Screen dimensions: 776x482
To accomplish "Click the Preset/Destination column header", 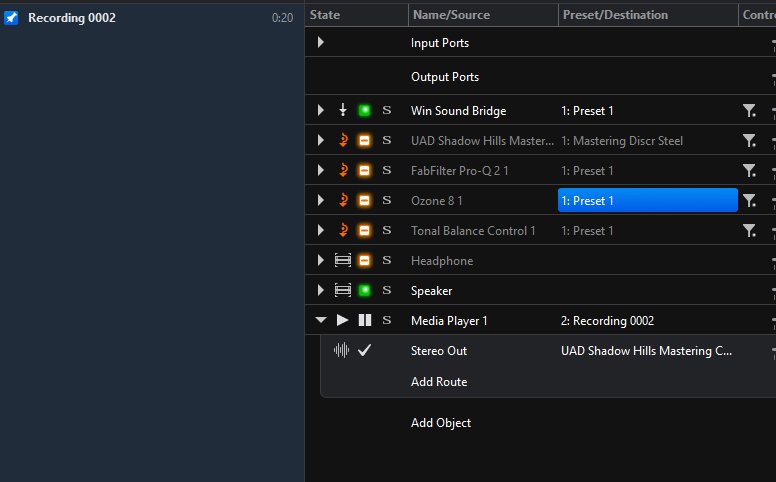I will tap(615, 15).
